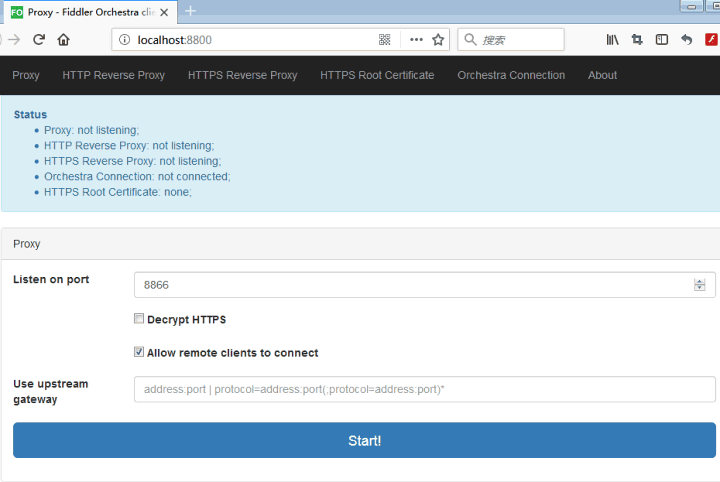The width and height of the screenshot is (720, 482).
Task: Enable the Decrypt HTTPS checkbox
Action: point(139,319)
